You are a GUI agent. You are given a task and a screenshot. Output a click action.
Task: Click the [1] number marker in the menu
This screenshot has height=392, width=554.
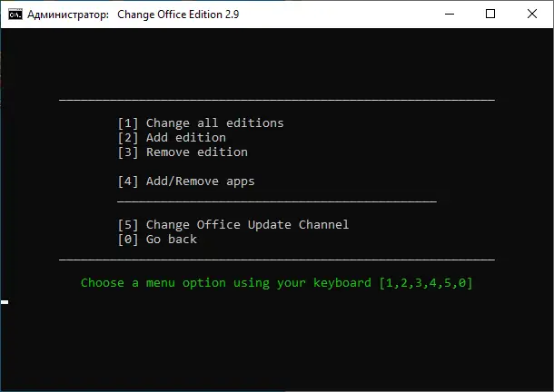pos(128,122)
